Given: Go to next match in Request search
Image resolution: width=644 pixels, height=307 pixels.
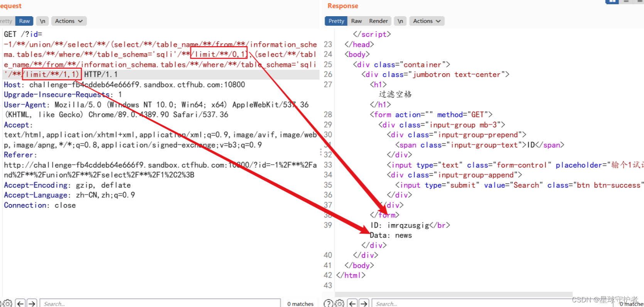Looking at the screenshot, I should coord(32,304).
